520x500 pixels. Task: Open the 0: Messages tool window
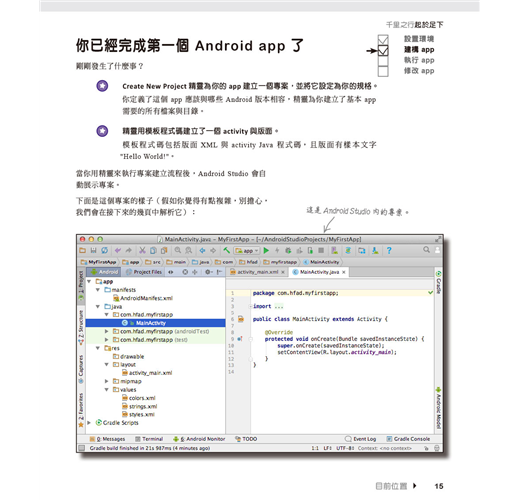point(107,439)
